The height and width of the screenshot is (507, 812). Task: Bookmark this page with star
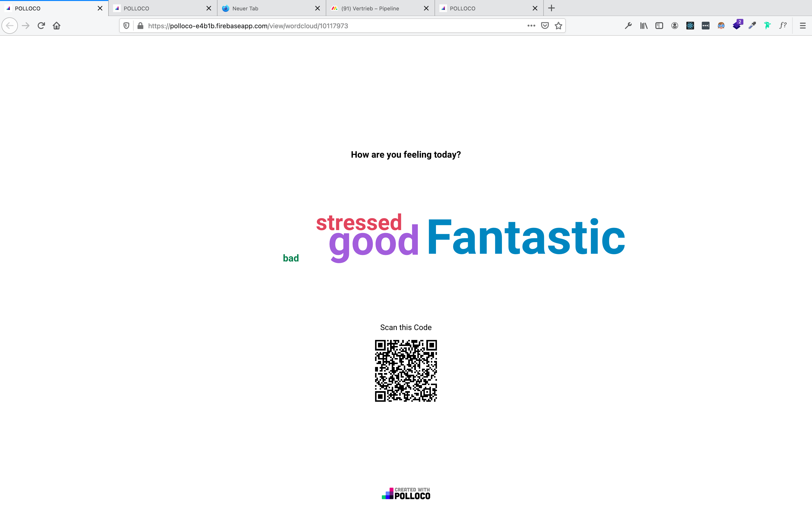coord(558,26)
